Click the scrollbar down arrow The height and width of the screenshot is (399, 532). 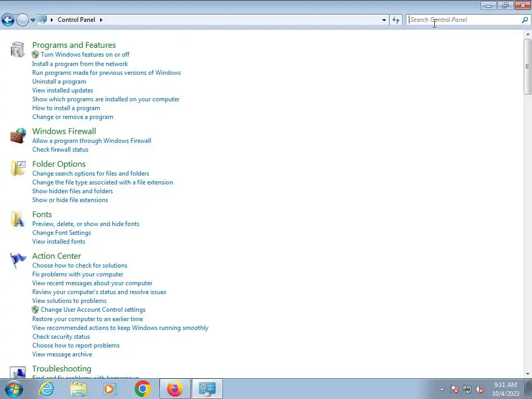click(x=527, y=374)
